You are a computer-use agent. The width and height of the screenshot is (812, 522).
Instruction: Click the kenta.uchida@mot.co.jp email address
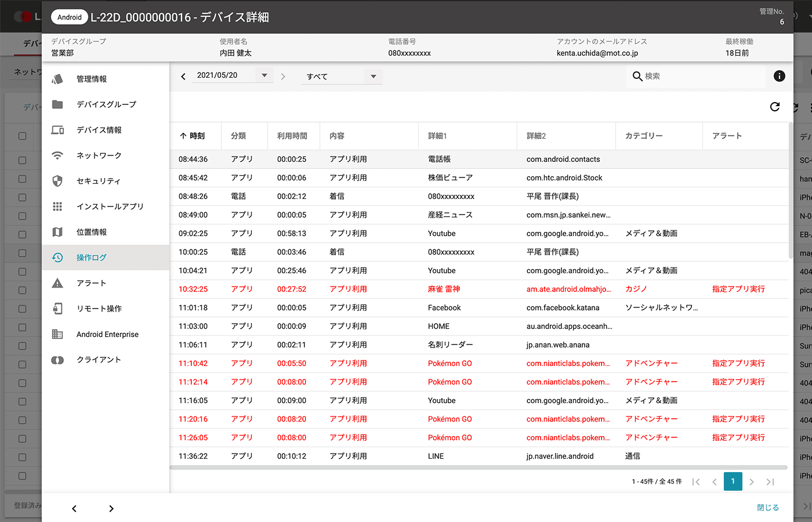tap(597, 53)
